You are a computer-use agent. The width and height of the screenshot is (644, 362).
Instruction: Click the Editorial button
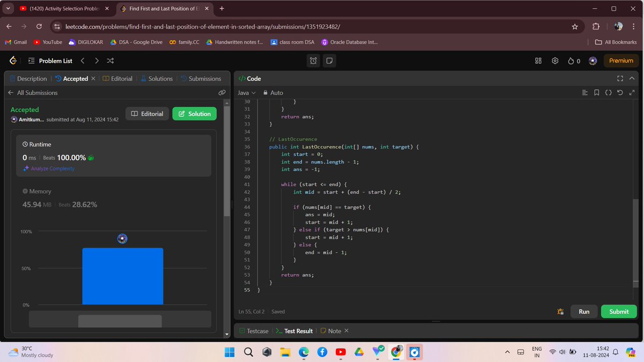coord(147,114)
